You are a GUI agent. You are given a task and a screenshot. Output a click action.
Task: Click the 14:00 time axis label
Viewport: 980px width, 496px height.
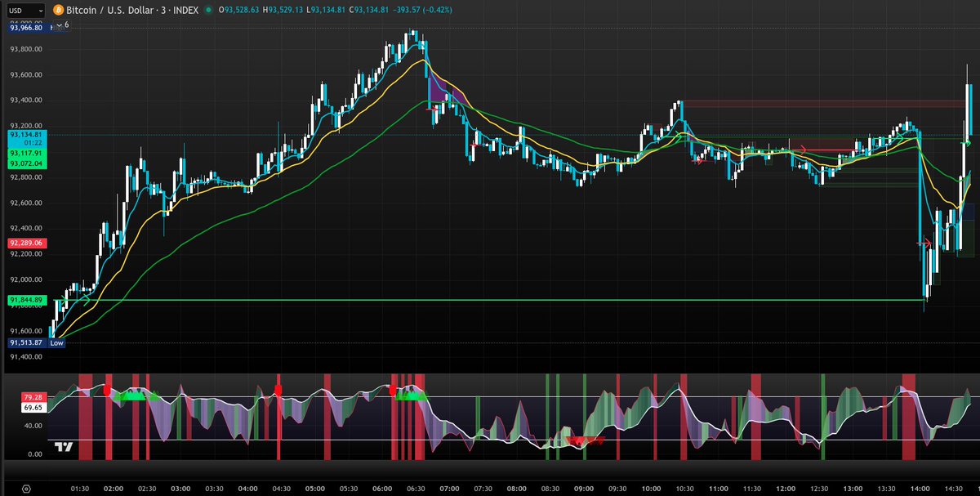pos(920,489)
